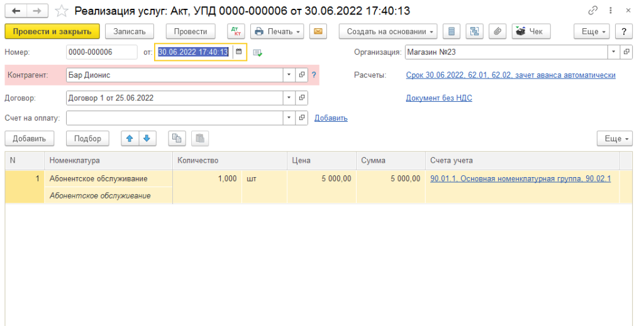Click Провести и закрыть
Screen dimensions: 644x326
point(52,31)
